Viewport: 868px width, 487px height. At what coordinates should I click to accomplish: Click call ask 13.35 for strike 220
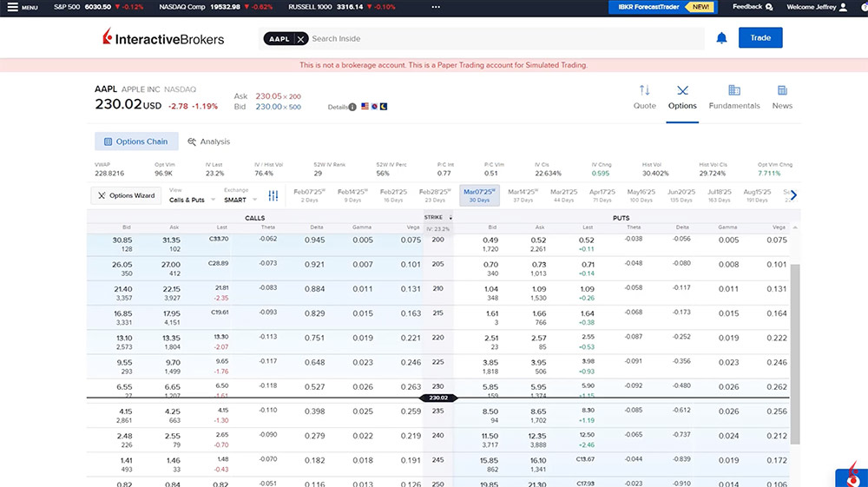tap(171, 338)
